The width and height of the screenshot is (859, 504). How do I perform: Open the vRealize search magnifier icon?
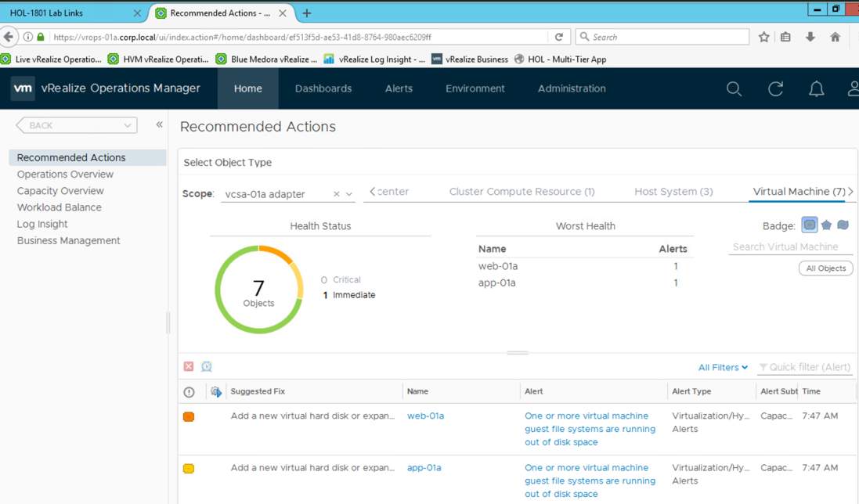(x=734, y=88)
